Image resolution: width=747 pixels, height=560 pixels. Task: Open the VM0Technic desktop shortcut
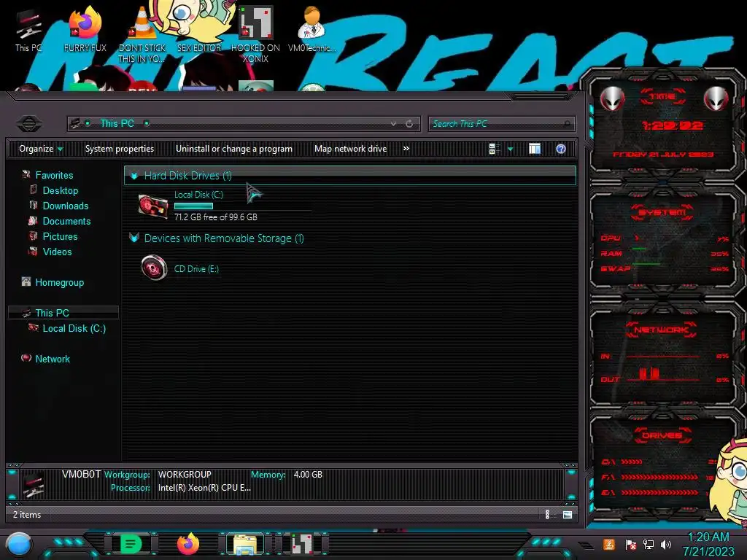pos(311,28)
